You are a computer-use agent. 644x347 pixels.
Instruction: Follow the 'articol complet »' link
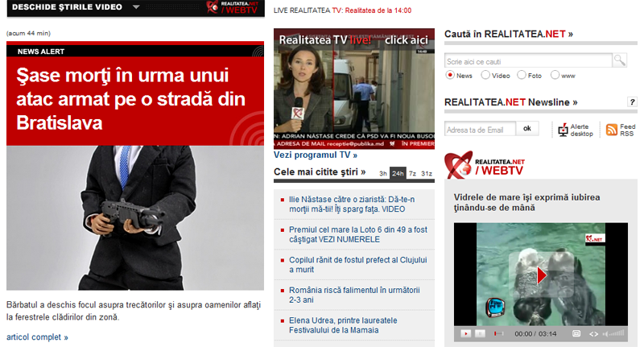37,337
